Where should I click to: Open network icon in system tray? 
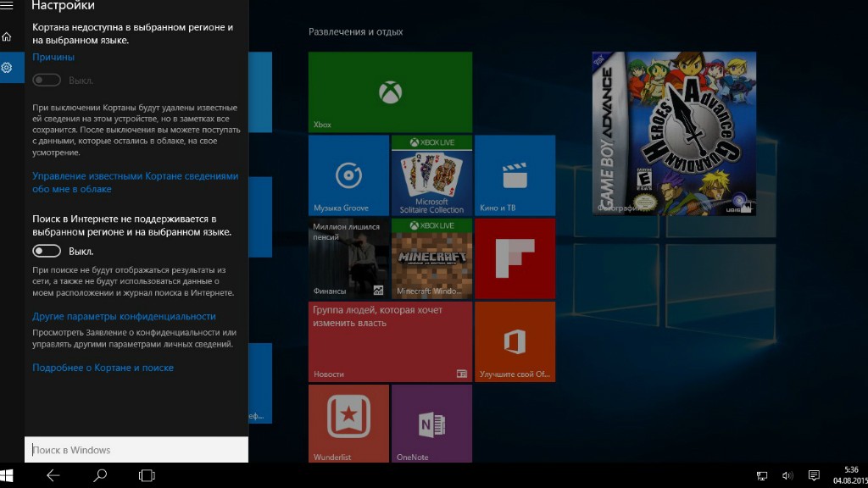[x=762, y=476]
